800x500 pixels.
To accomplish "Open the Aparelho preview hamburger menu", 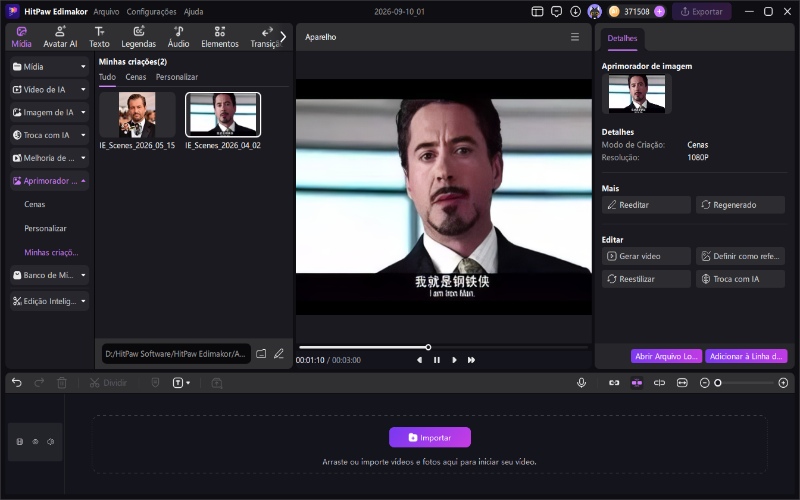I will (575, 37).
